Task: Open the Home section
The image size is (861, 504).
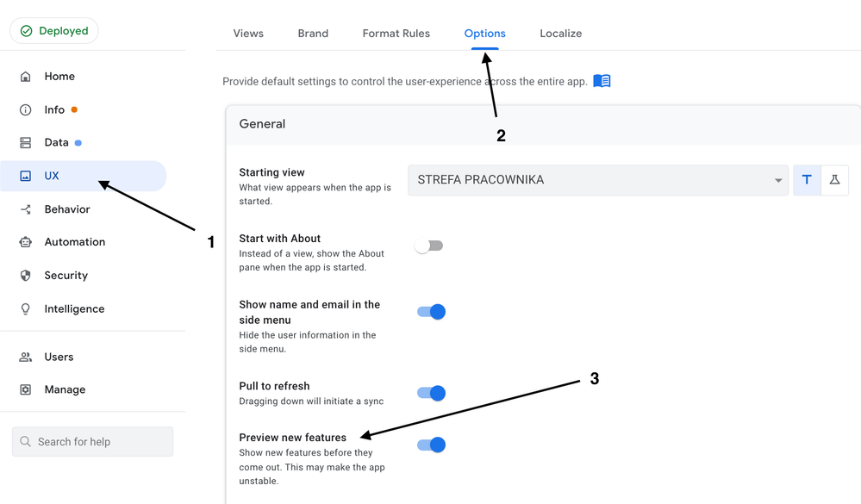Action: tap(59, 77)
